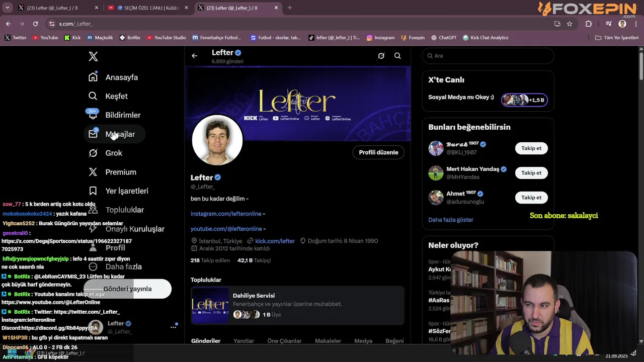This screenshot has width=644, height=362.
Task: Open Premium from the sidebar
Action: pyautogui.click(x=113, y=172)
